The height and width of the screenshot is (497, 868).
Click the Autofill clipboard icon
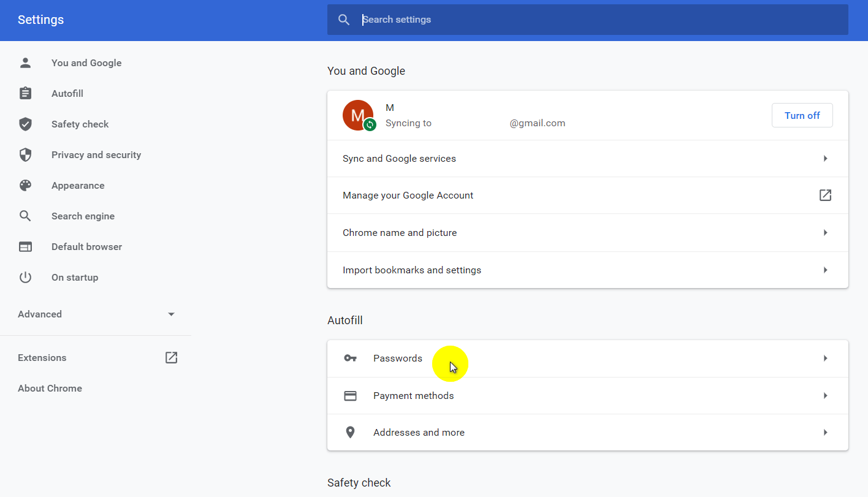coord(25,93)
